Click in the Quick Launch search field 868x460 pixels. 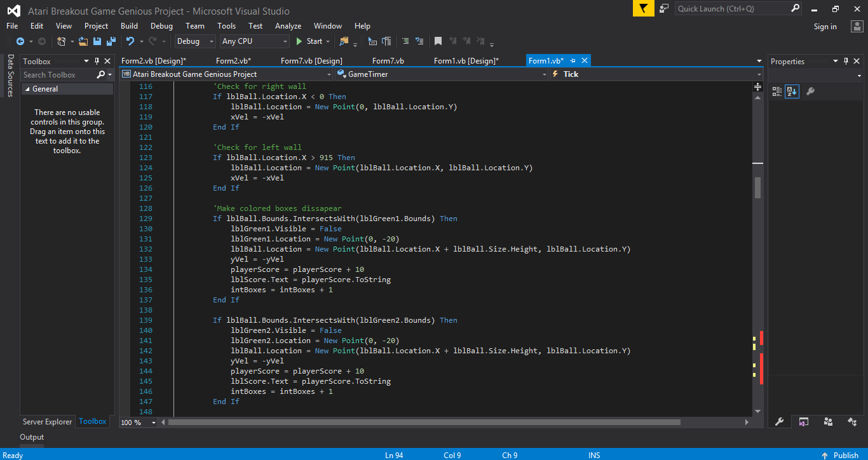click(733, 8)
